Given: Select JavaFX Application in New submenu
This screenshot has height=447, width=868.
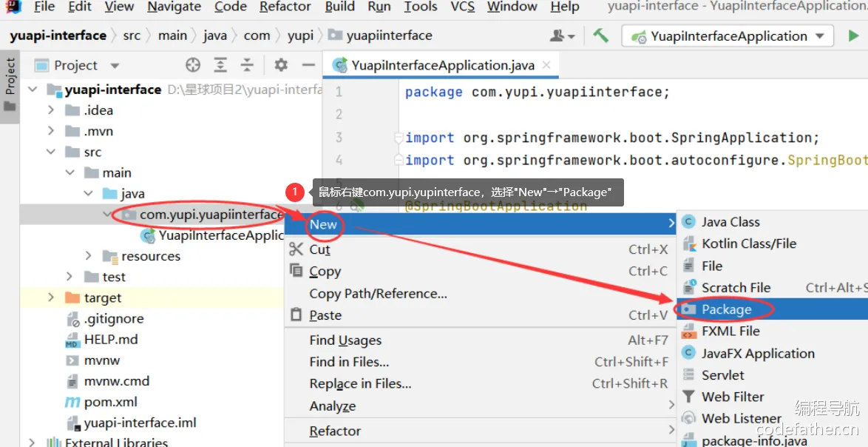Looking at the screenshot, I should click(773, 354).
